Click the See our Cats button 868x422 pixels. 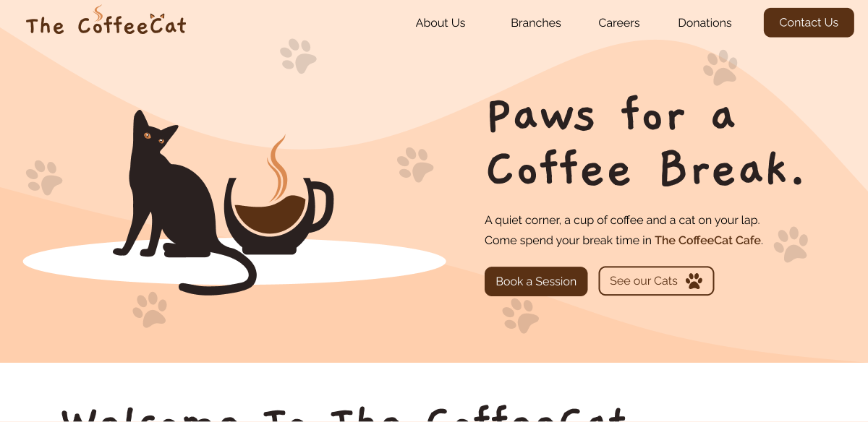click(656, 281)
